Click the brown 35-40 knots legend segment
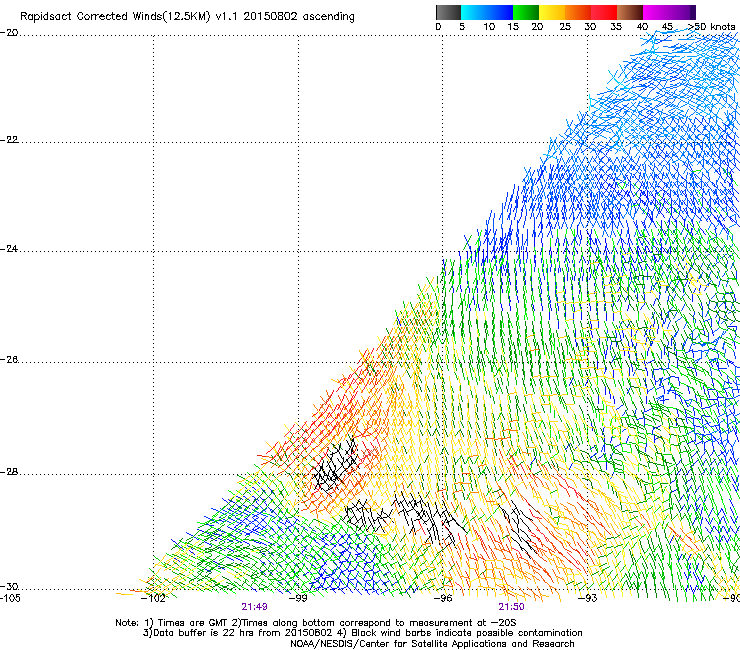The height and width of the screenshot is (650, 740). pos(630,12)
